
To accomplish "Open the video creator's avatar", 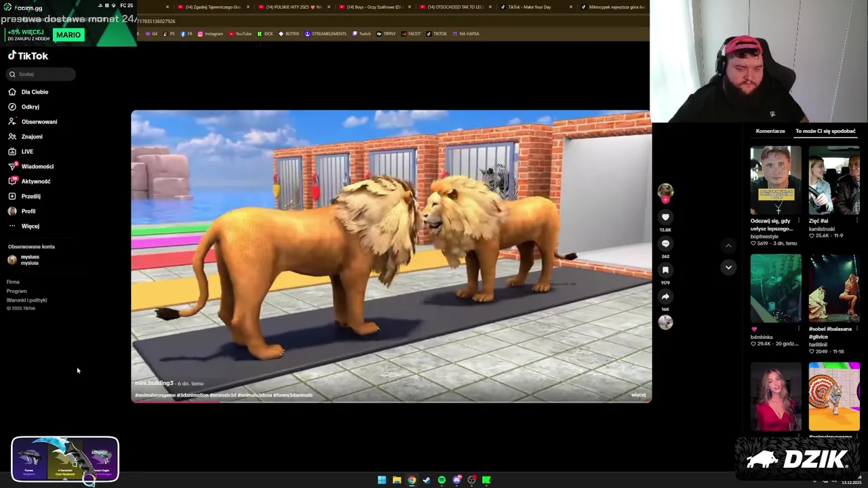I will [665, 190].
